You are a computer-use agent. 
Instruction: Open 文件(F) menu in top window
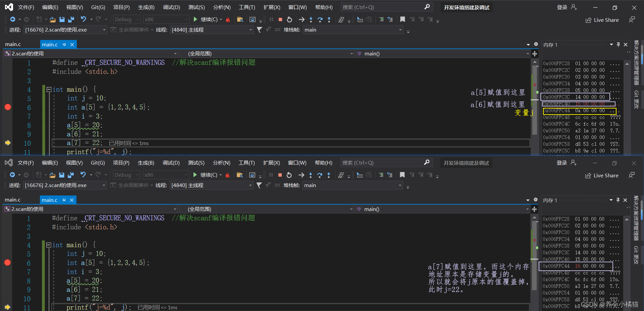tap(26, 7)
